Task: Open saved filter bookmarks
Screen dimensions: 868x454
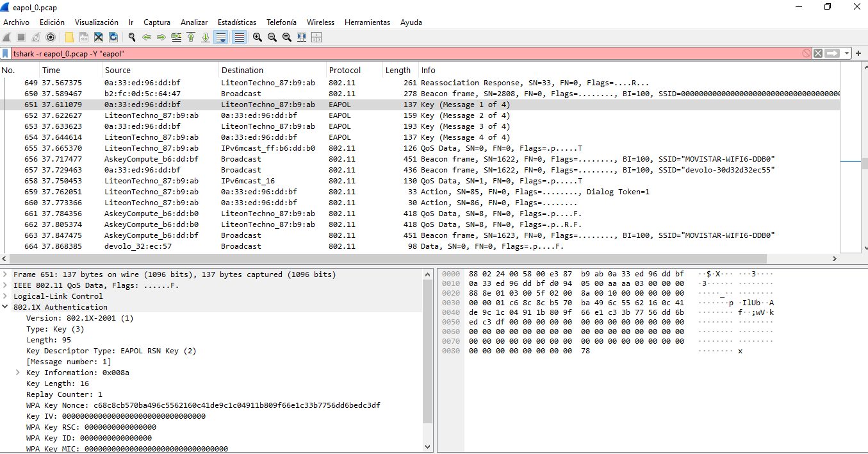Action: [6, 53]
